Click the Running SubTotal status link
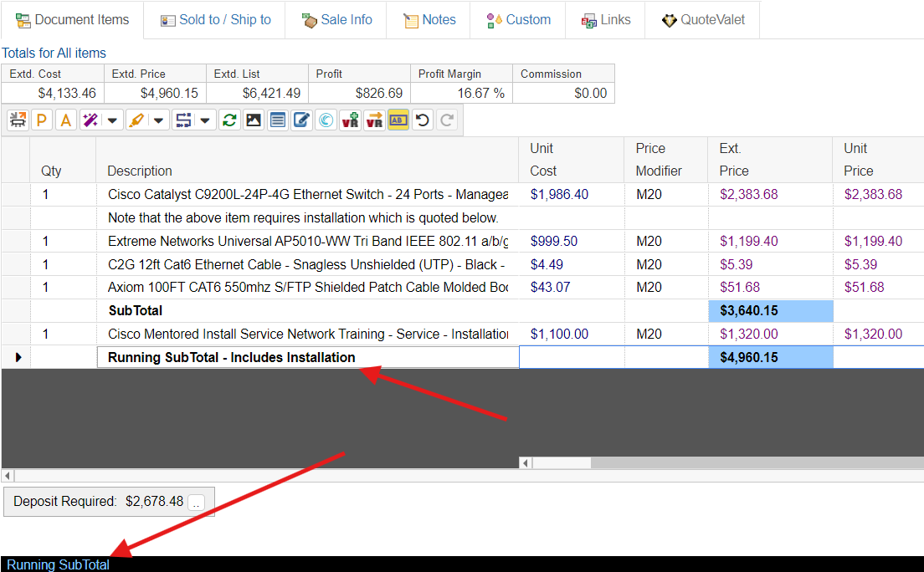Viewport: 924px width, 572px height. pos(59,564)
